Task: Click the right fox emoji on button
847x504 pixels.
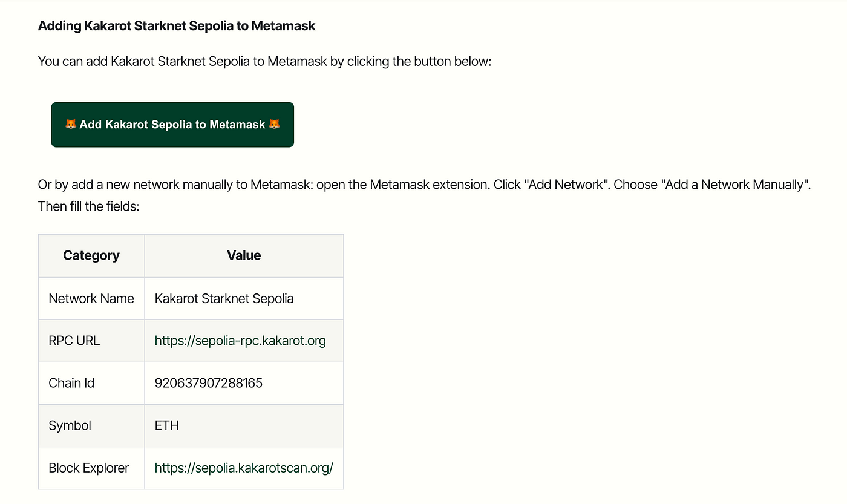Action: (275, 125)
